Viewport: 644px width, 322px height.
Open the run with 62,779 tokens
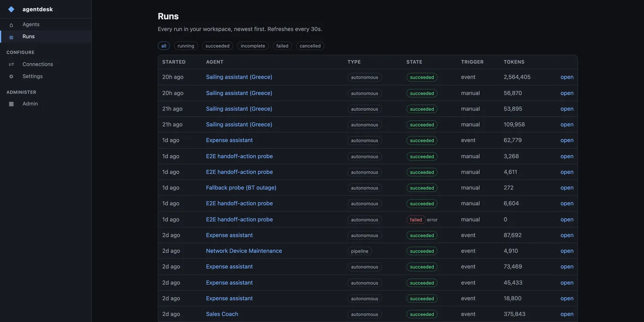567,140
